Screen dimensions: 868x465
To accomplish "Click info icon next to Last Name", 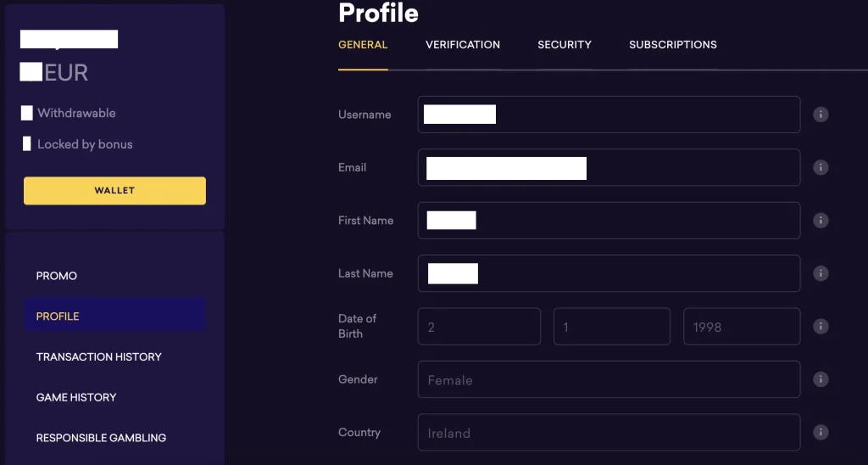I will click(x=821, y=273).
